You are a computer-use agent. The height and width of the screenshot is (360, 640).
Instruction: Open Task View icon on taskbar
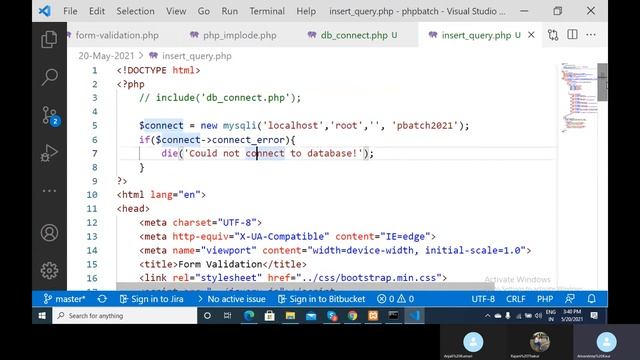click(x=227, y=316)
